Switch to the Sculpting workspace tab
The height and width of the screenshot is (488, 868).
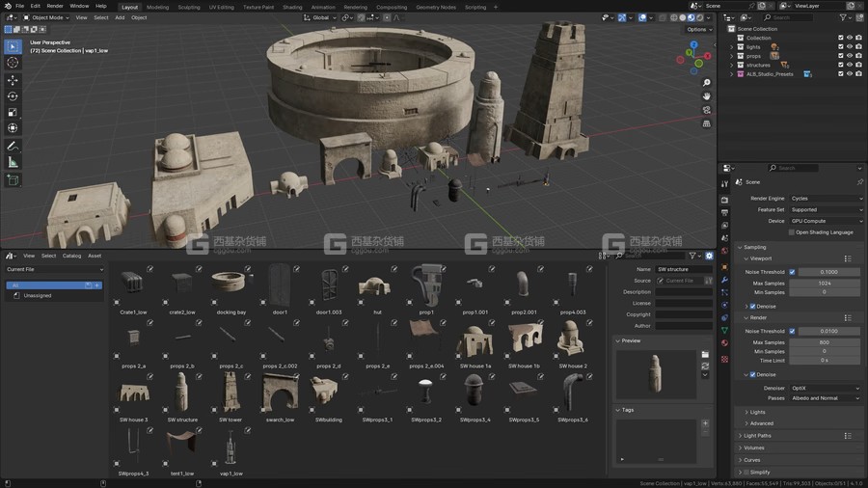(x=189, y=7)
